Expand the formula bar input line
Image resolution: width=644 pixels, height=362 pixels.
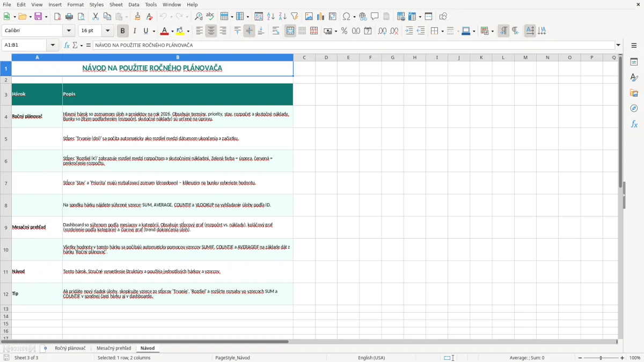(619, 45)
